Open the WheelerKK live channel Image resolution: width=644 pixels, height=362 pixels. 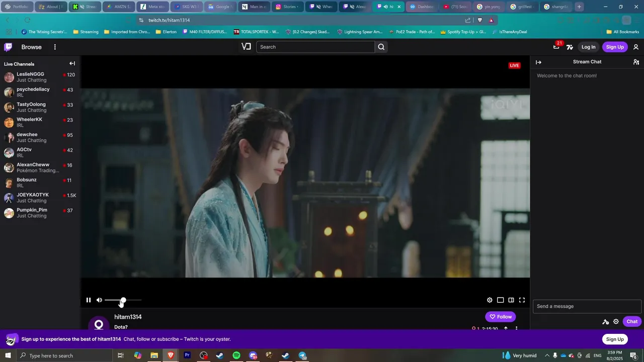40,122
